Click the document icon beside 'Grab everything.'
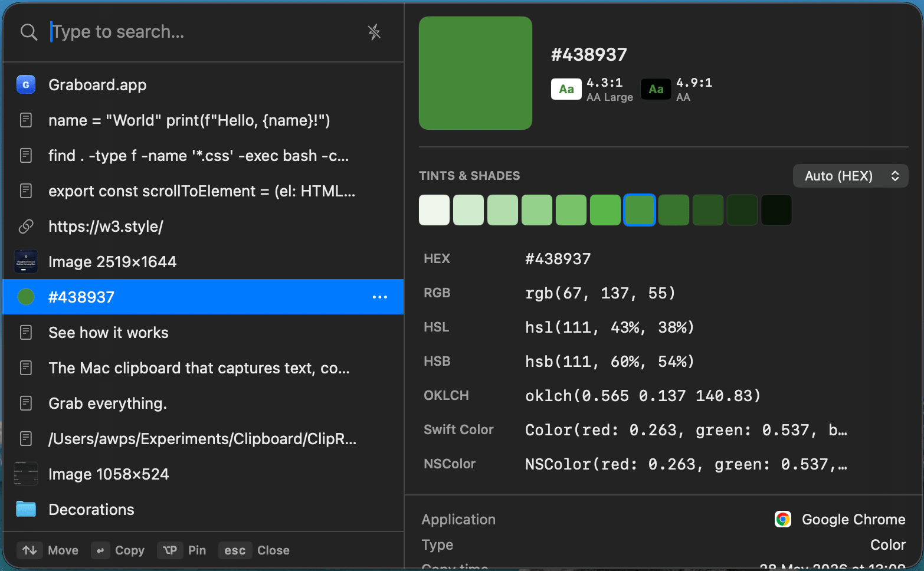The image size is (924, 571). [x=26, y=403]
